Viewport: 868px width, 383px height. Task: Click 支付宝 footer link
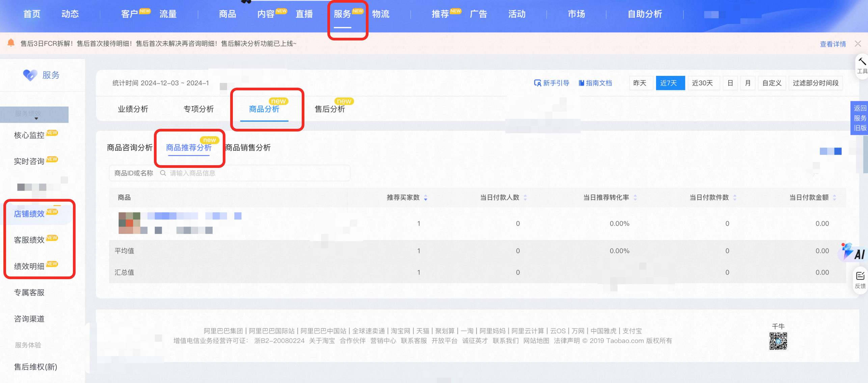(x=632, y=331)
